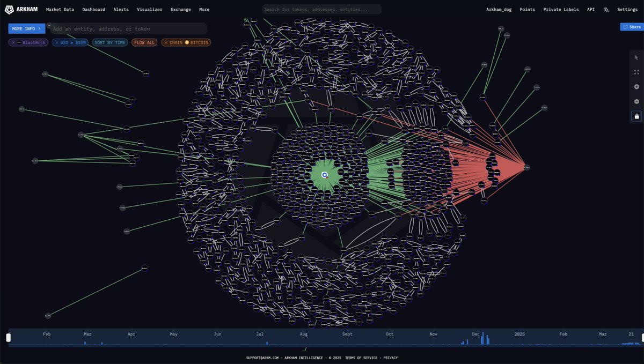Open the Visualizer tab
Viewport: 644px width, 364px height.
coord(150,10)
